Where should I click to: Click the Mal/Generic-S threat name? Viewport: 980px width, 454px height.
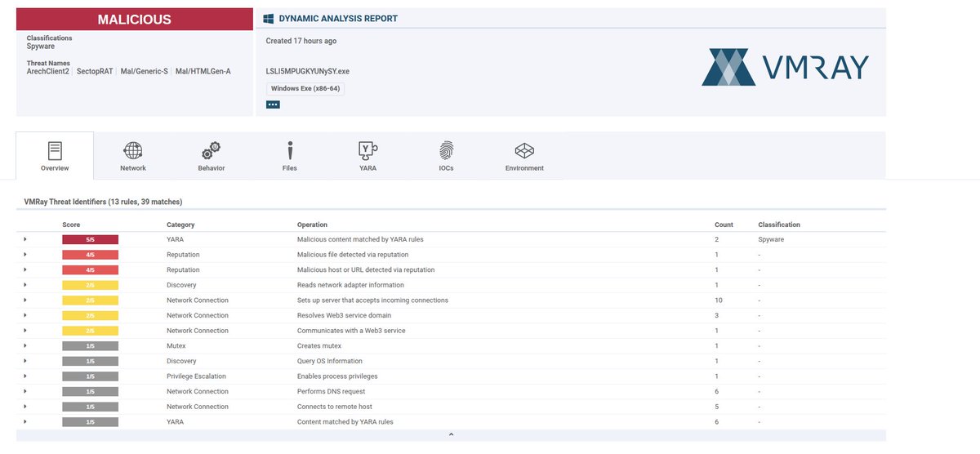144,71
